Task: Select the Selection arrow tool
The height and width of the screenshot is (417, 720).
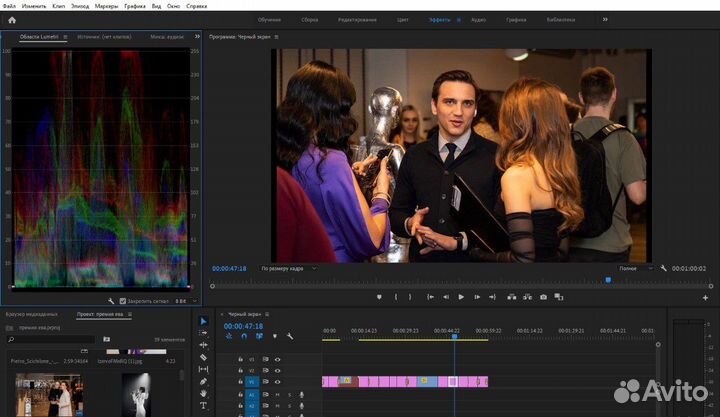Action: click(203, 321)
